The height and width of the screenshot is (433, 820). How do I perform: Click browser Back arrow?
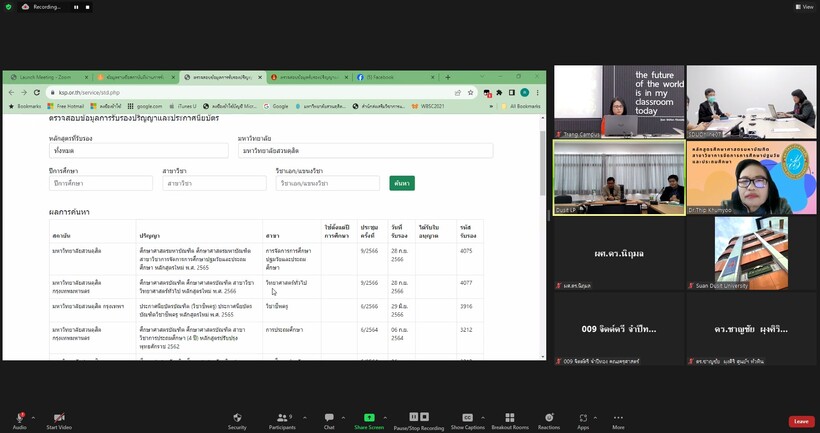click(12, 93)
